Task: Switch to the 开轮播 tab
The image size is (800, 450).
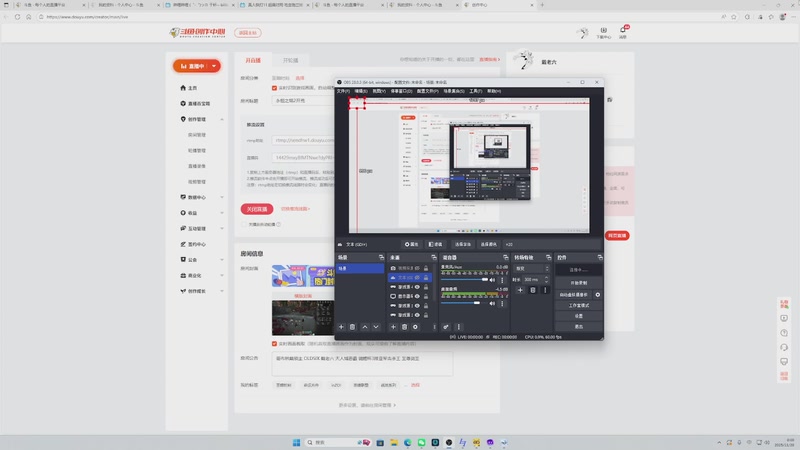Action: pyautogui.click(x=290, y=60)
